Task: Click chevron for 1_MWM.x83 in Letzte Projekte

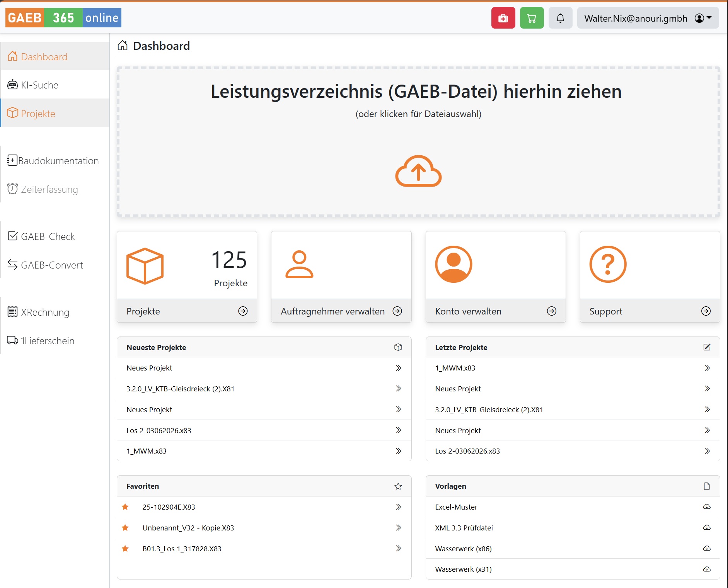Action: 707,368
